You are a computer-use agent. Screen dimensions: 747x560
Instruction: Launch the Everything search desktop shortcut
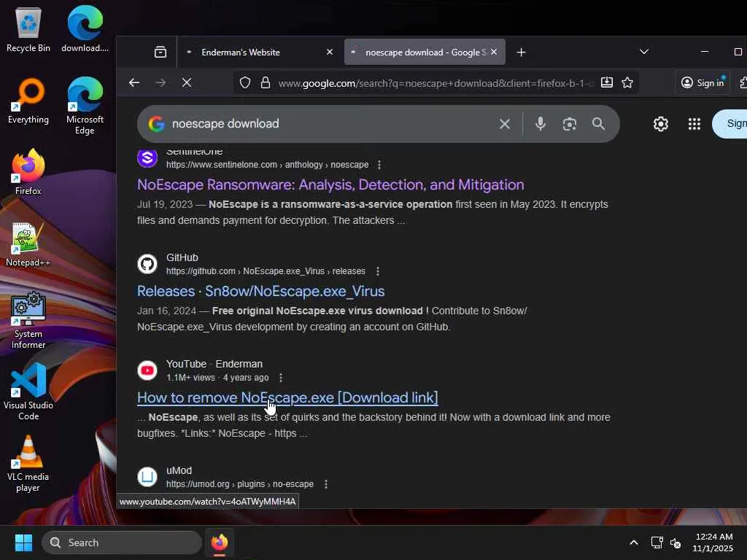click(28, 101)
